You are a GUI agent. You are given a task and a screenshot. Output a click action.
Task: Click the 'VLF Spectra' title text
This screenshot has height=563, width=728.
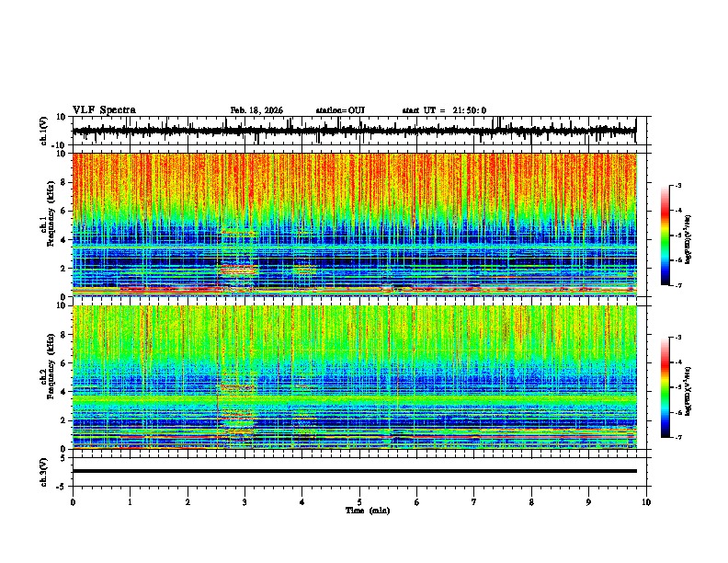click(104, 110)
